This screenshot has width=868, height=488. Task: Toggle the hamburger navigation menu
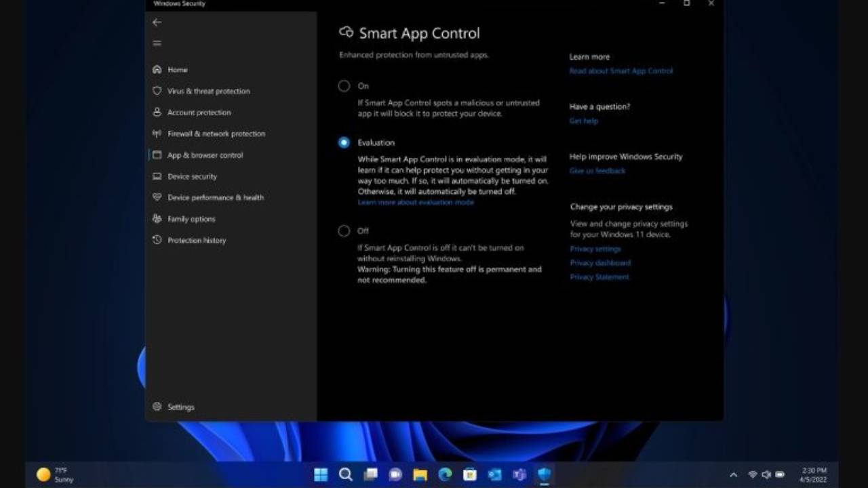click(x=157, y=43)
